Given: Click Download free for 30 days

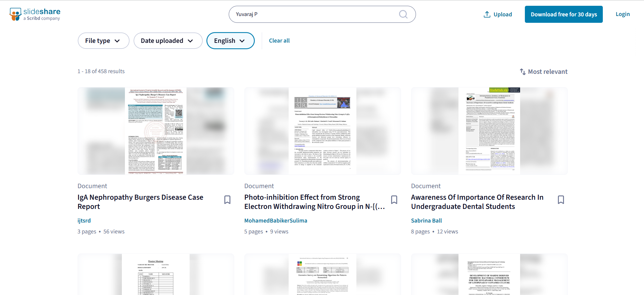Looking at the screenshot, I should 564,14.
